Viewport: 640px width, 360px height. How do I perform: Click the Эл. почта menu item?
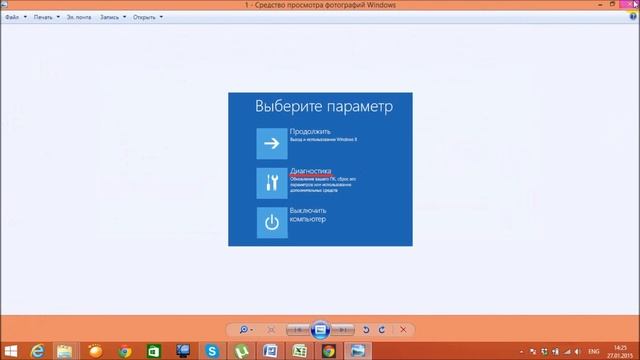pos(79,17)
